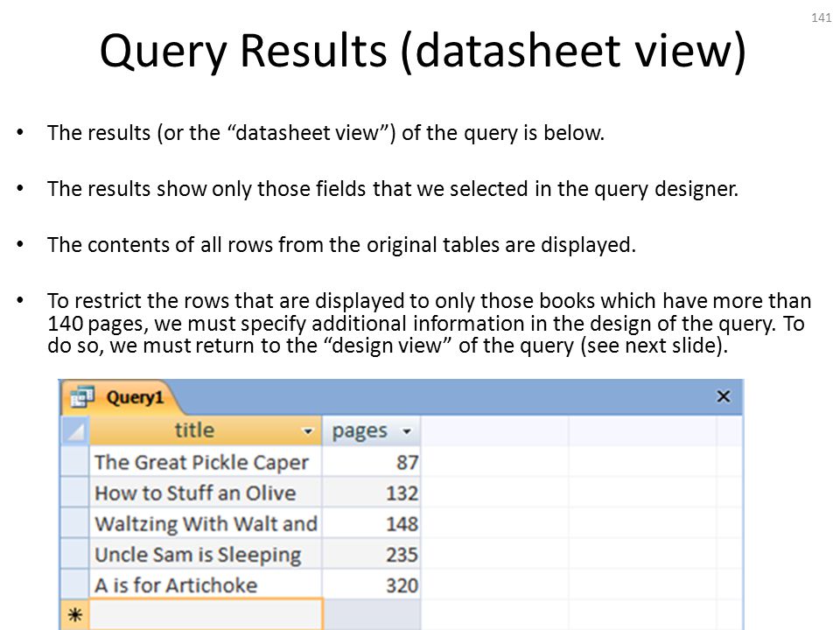The image size is (840, 630).
Task: Click the new record asterisk row selector
Action: (x=75, y=614)
